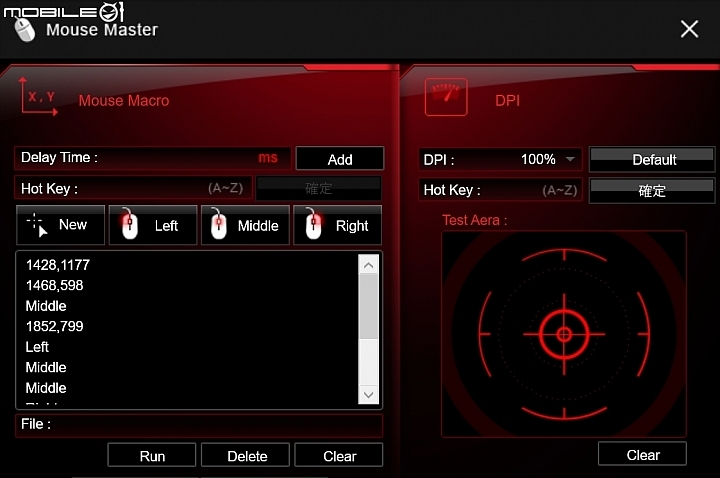Viewport: 720px width, 478px height.
Task: Add a Left mouse click action
Action: pyautogui.click(x=153, y=225)
